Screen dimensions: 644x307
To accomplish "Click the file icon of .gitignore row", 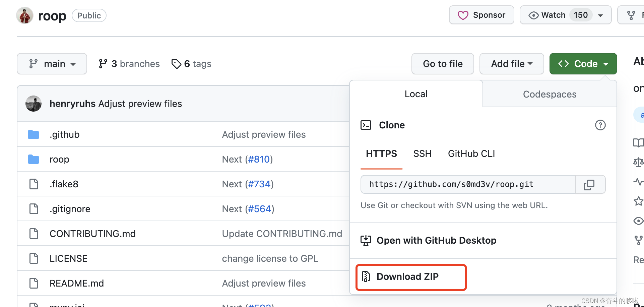I will pyautogui.click(x=34, y=209).
